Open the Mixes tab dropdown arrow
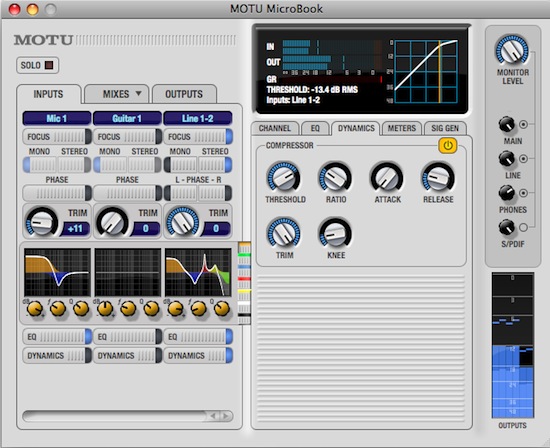 pos(138,93)
